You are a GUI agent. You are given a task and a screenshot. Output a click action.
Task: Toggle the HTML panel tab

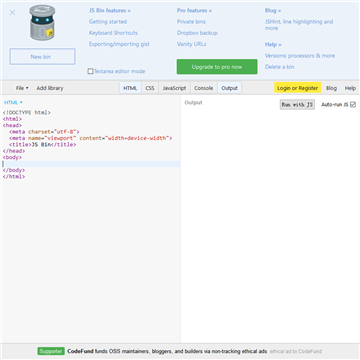[130, 88]
